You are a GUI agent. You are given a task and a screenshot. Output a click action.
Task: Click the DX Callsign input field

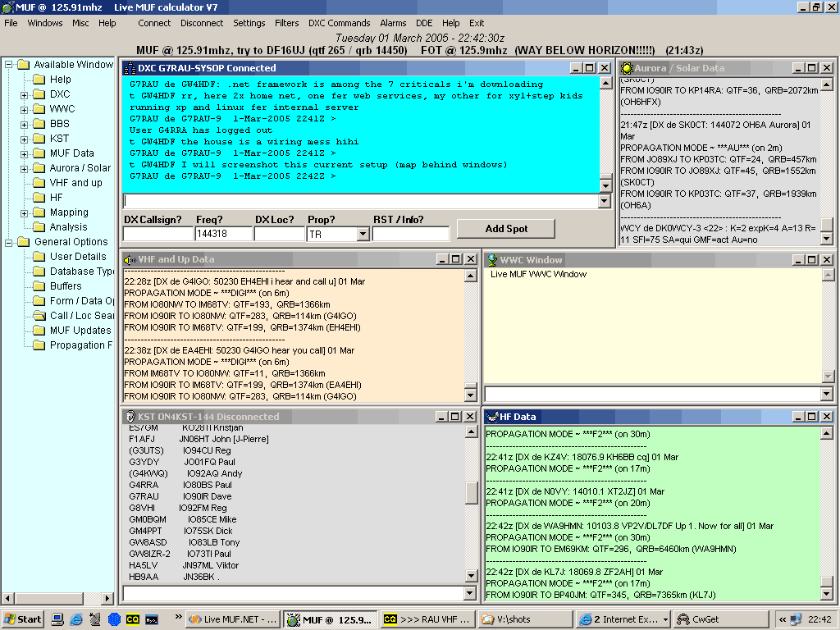157,235
